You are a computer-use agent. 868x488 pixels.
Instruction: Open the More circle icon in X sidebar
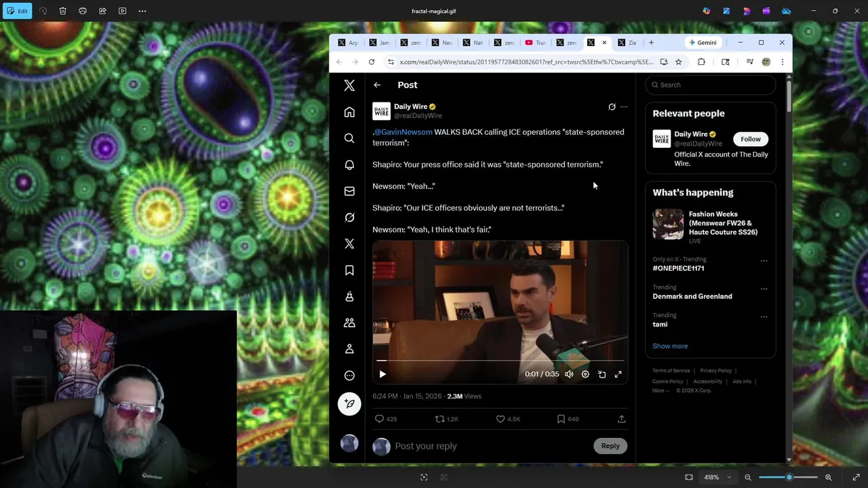(349, 375)
